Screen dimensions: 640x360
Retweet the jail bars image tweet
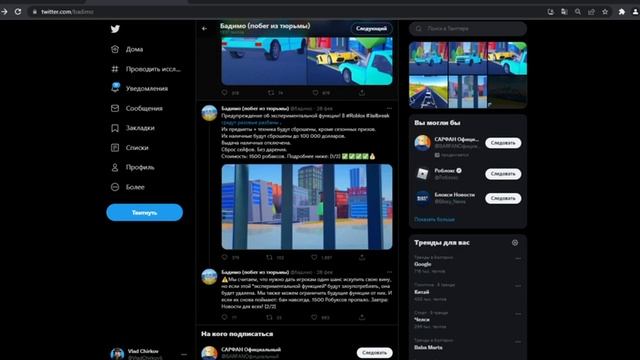click(269, 257)
